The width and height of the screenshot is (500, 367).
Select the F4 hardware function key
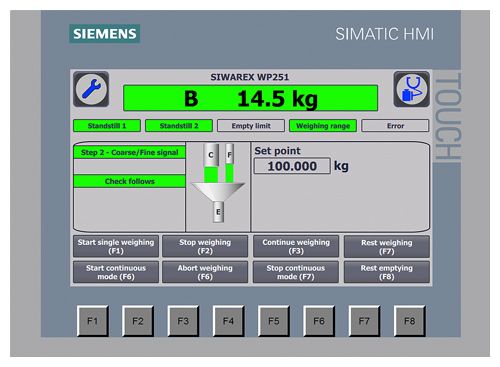tap(228, 321)
